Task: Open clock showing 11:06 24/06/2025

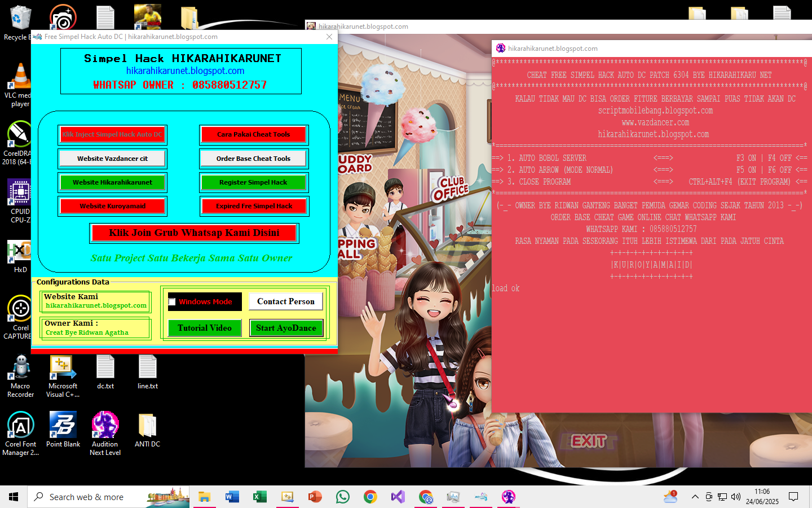Action: click(762, 497)
